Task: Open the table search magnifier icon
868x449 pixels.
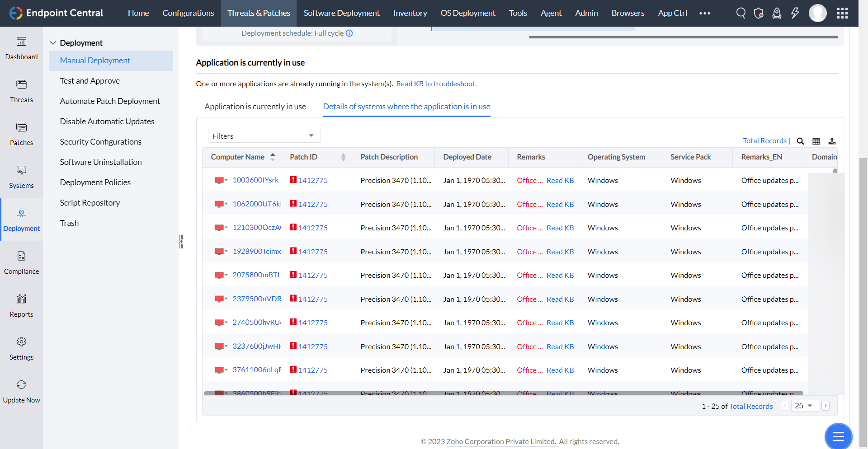Action: tap(800, 141)
